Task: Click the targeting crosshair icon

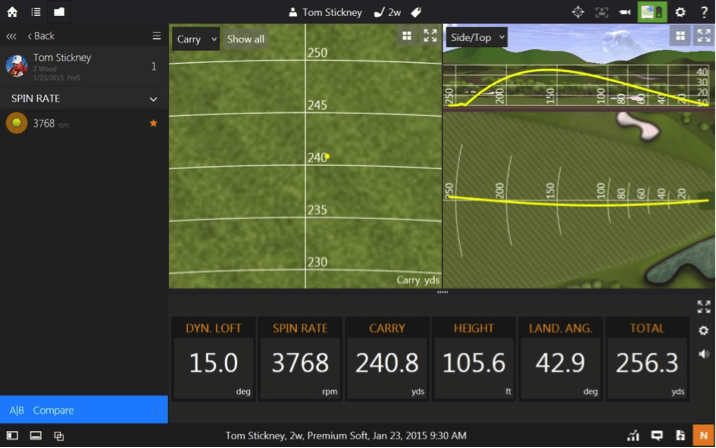Action: click(x=578, y=12)
